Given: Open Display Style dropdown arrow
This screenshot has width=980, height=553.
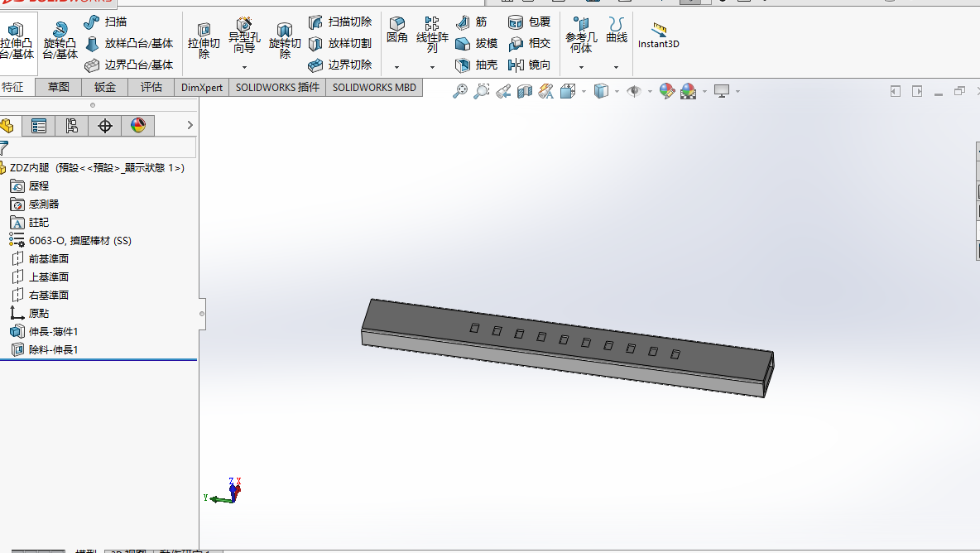Looking at the screenshot, I should tap(617, 91).
